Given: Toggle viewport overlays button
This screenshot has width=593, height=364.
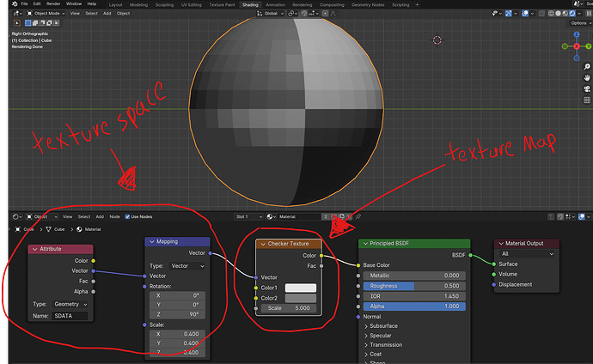Looking at the screenshot, I should click(x=525, y=13).
